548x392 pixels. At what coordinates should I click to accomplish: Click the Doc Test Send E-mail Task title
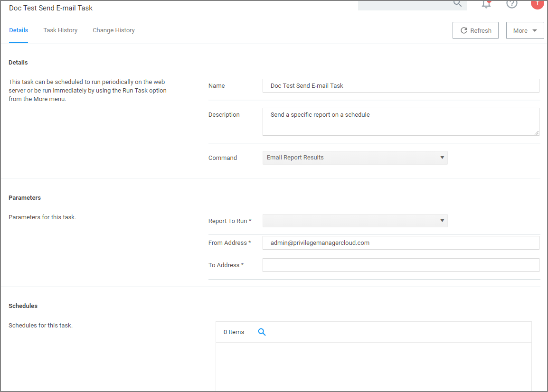(x=50, y=8)
